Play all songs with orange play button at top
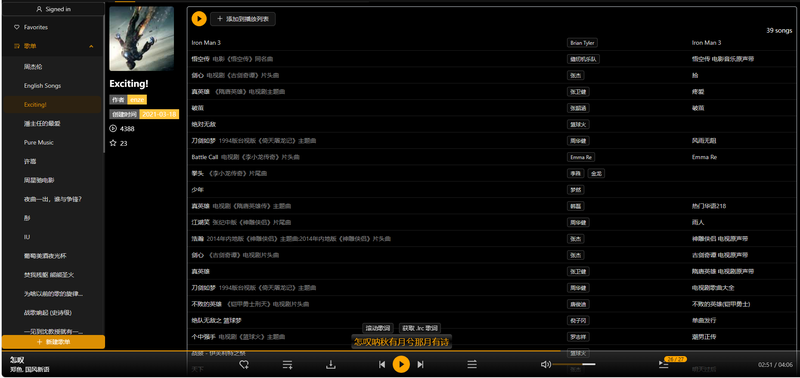This screenshot has height=378, width=800. pos(199,19)
